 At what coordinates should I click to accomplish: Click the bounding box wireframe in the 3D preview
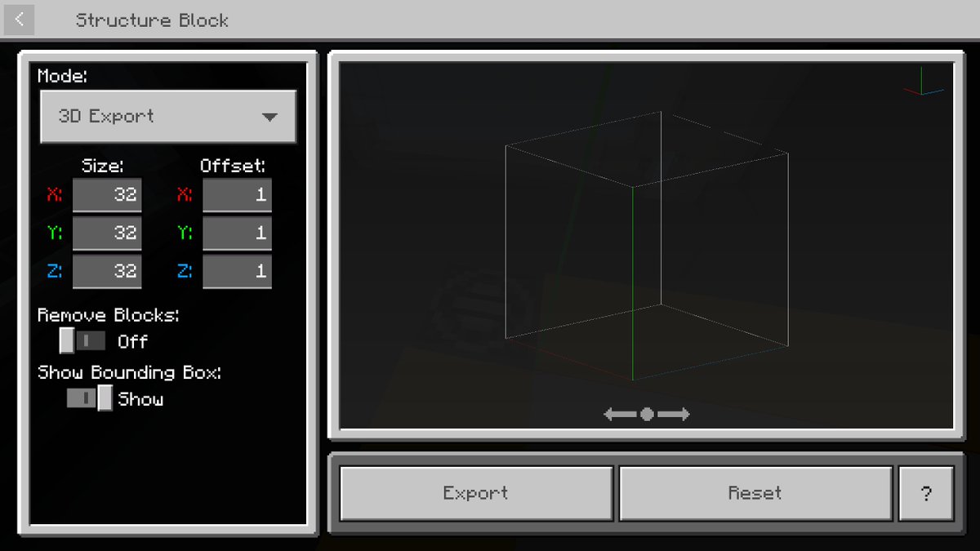click(x=647, y=246)
